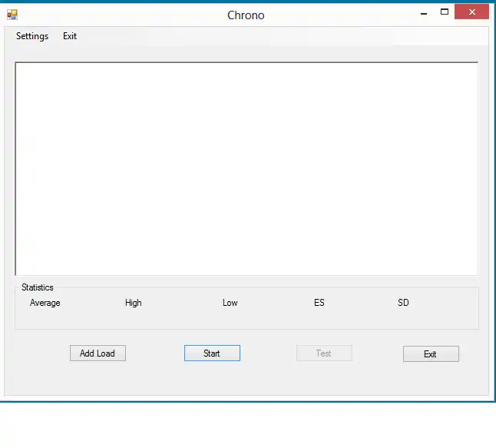This screenshot has height=448, width=496.
Task: Select Exit in the menu bar
Action: pyautogui.click(x=70, y=36)
